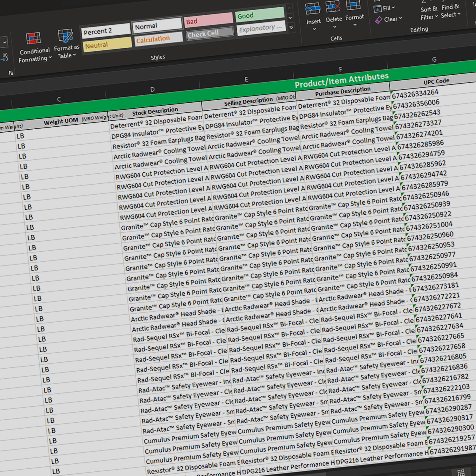
Task: Select UPC cell 674326291987
Action: [452, 450]
